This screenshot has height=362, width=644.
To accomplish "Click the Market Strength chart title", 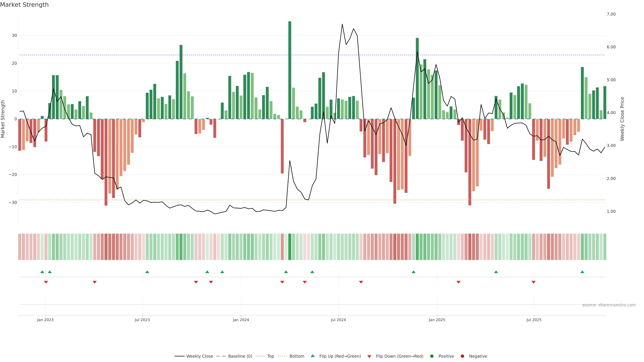I will coord(24,5).
